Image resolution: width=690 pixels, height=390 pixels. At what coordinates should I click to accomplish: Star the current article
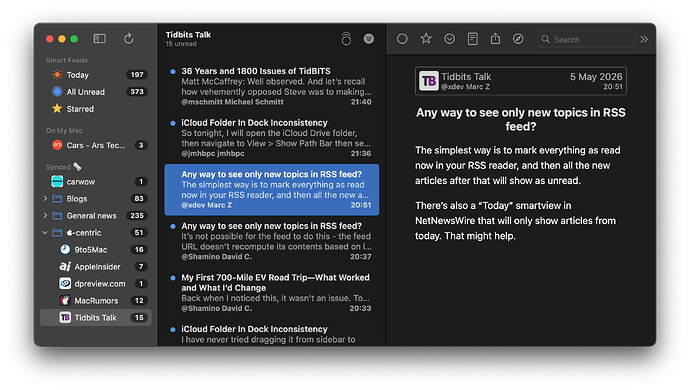point(426,39)
